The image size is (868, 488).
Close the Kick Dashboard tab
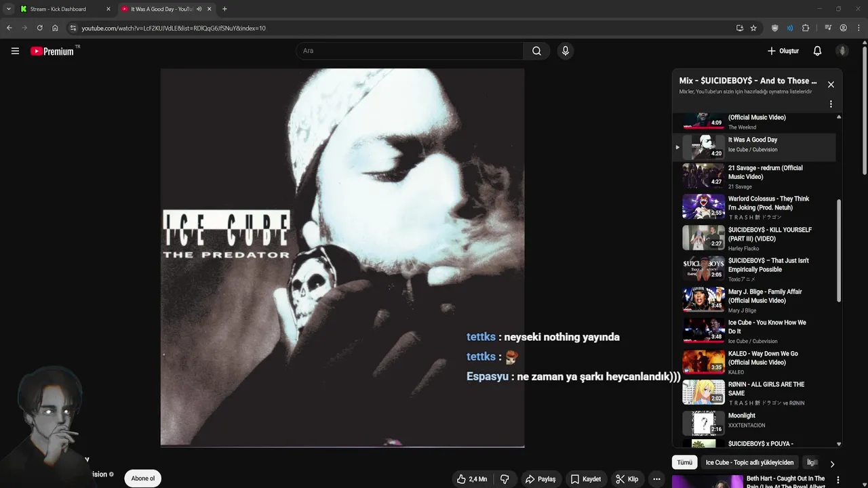coord(108,9)
